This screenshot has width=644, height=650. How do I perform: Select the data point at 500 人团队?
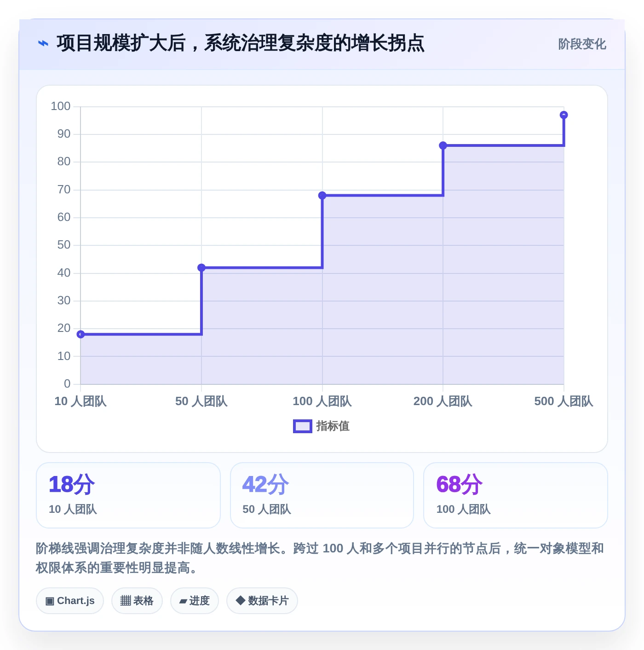coord(564,115)
